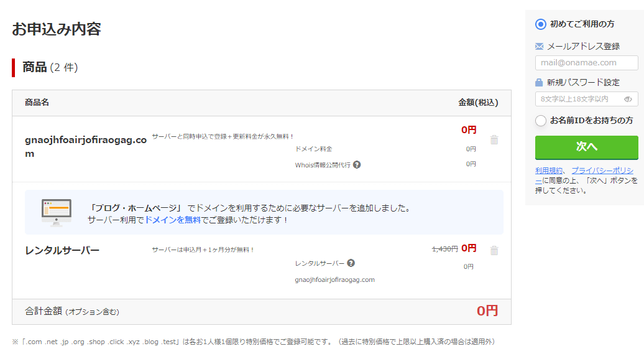Screen dimensions: 644x346
Task: Click the お申込み内容 page heading
Action: tap(57, 29)
